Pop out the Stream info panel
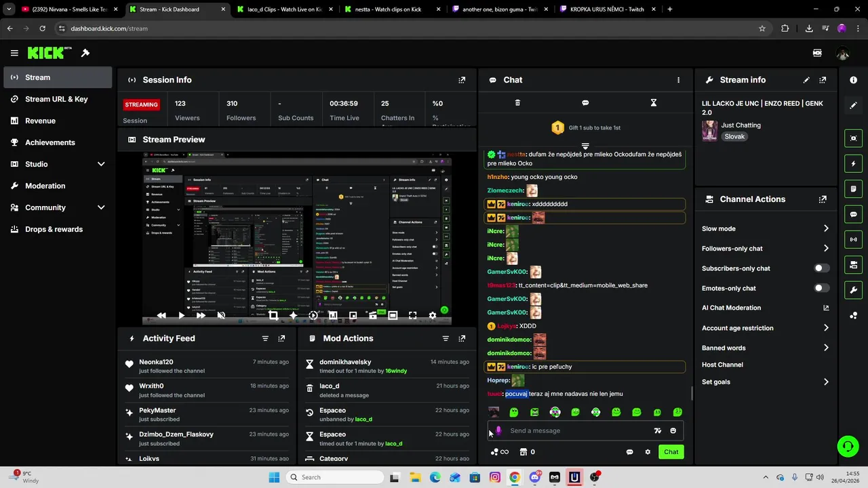Viewport: 868px width, 488px height. pyautogui.click(x=823, y=80)
